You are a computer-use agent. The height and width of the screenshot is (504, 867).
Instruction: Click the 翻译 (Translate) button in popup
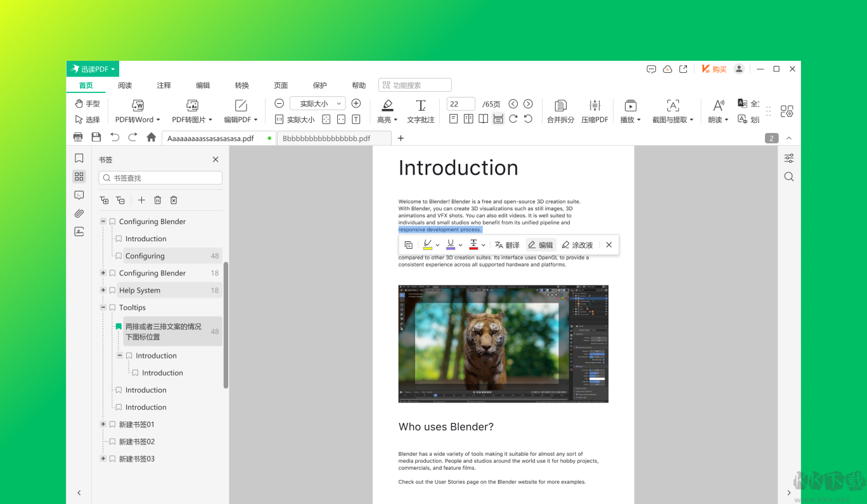pyautogui.click(x=507, y=245)
